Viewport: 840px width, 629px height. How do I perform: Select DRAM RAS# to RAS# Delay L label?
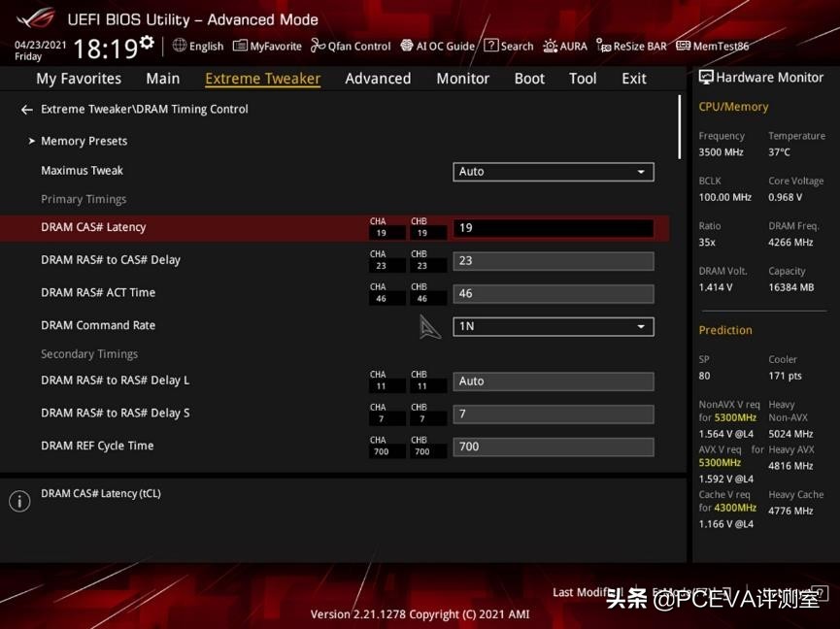coord(116,381)
